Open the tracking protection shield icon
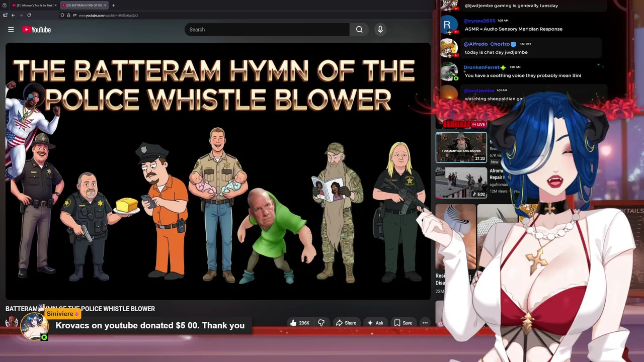The image size is (644, 362). (x=62, y=15)
